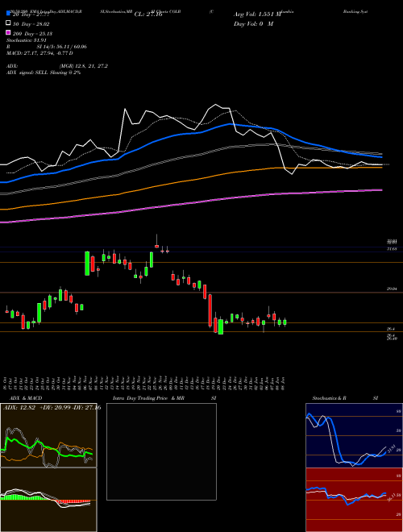Click the 31.91 value on Stochastics chart
Viewport: 403px width, 532px height.
click(x=390, y=448)
